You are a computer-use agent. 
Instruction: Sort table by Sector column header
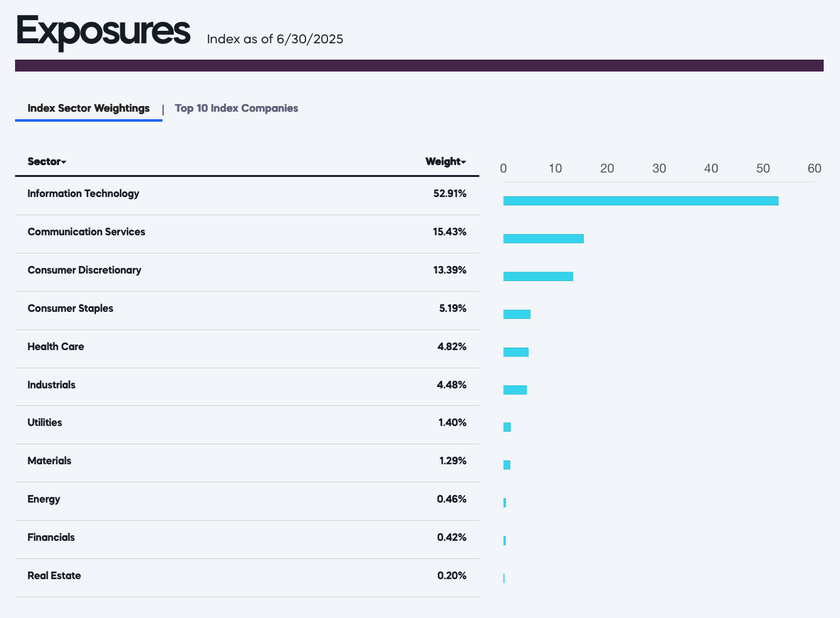point(46,162)
